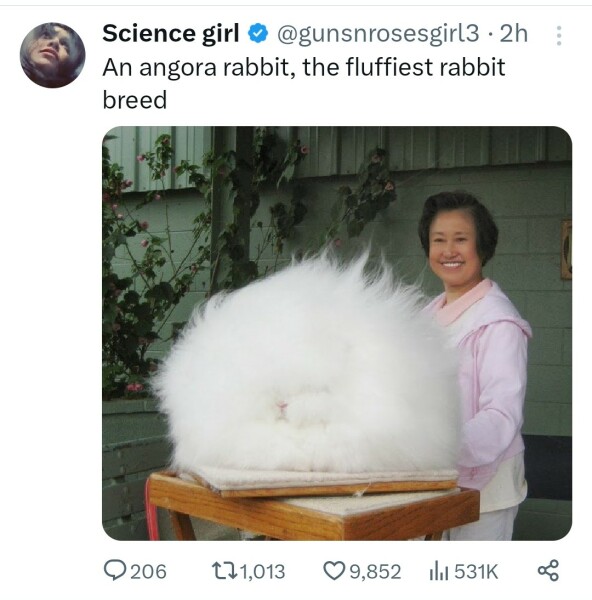Screen dimensions: 592x600
Task: Click the 531K views count
Action: pos(476,572)
